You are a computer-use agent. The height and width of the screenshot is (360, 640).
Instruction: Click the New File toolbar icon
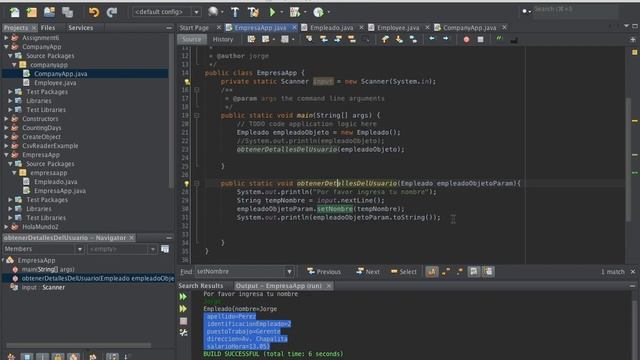click(x=15, y=12)
